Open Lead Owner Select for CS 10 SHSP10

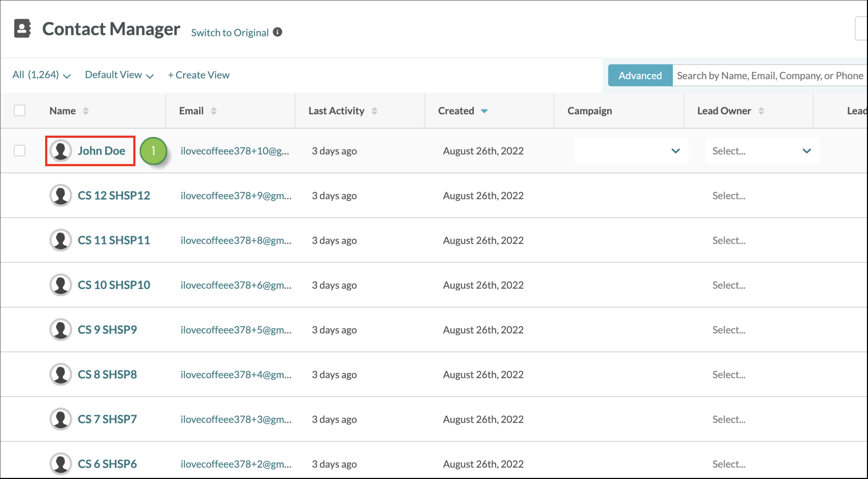click(729, 285)
